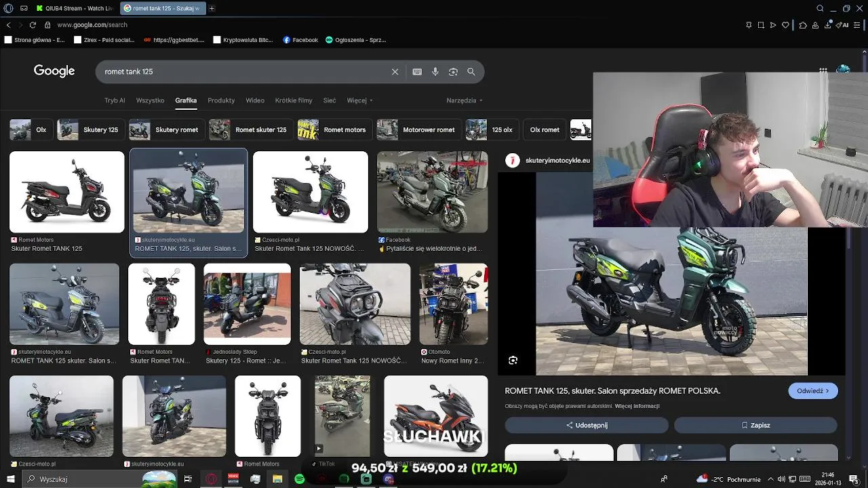This screenshot has height=488, width=868.
Task: Click the heart bookmark icon
Action: (785, 25)
